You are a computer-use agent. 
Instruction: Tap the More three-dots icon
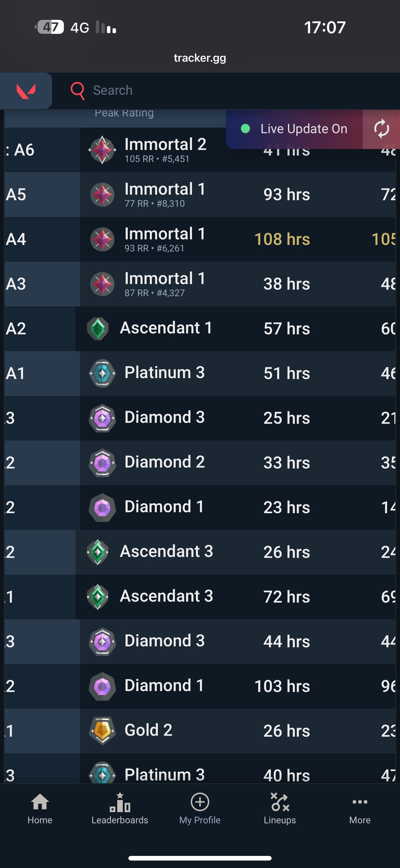[x=360, y=802]
